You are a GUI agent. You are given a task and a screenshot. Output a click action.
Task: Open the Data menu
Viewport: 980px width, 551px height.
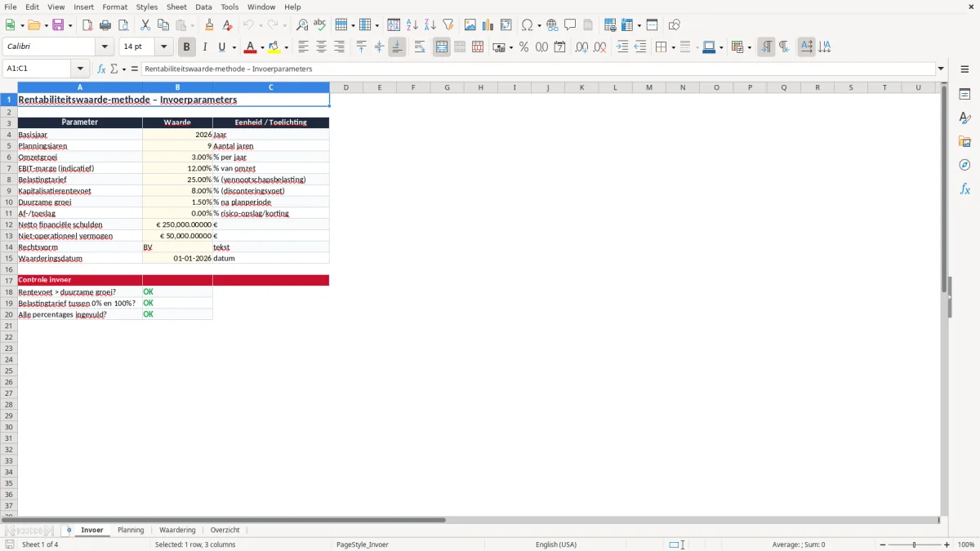[x=203, y=7]
